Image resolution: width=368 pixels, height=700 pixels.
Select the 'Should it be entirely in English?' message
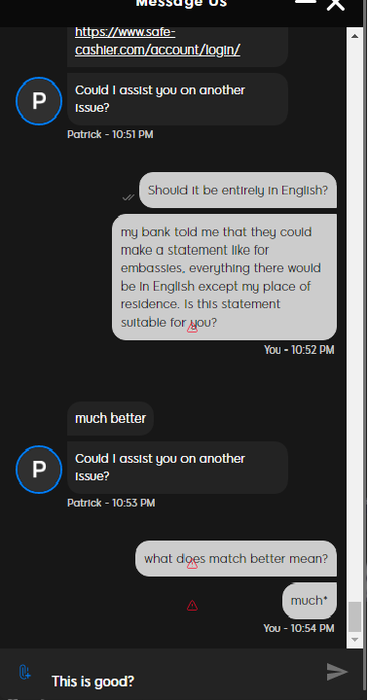pos(238,190)
